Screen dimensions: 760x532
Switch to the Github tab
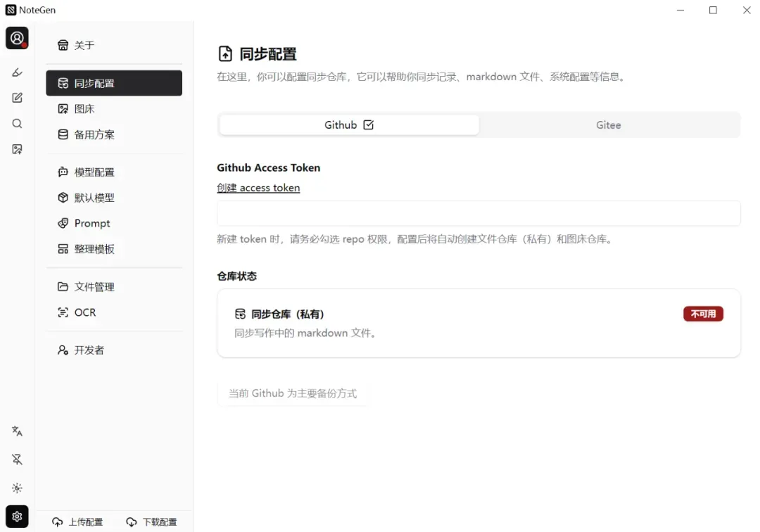[x=349, y=125]
